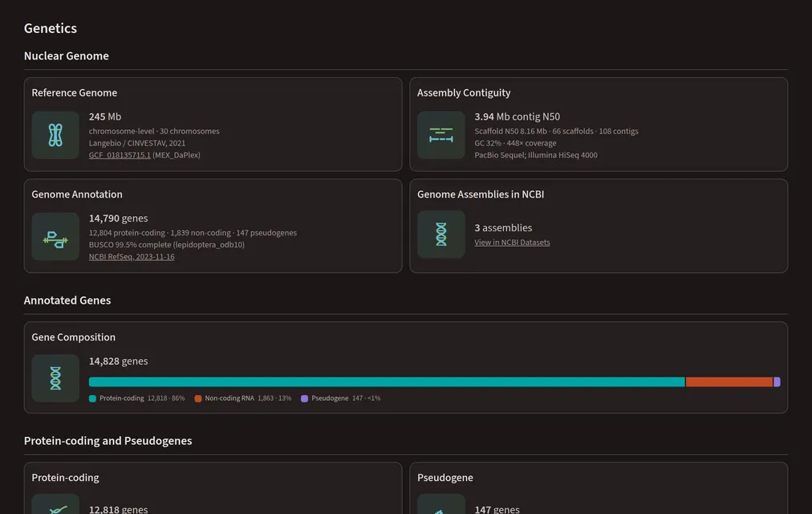The width and height of the screenshot is (812, 514).
Task: Click the 14,828 genes total
Action: (x=119, y=361)
